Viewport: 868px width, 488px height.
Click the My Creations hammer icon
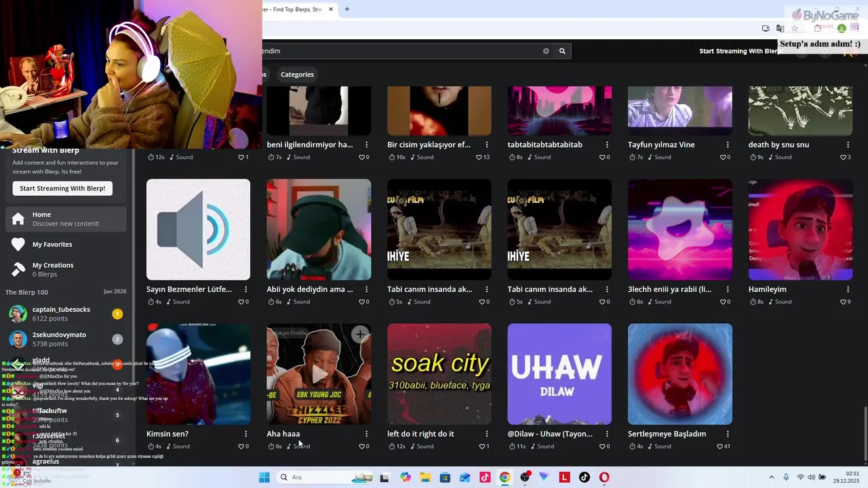tap(18, 269)
